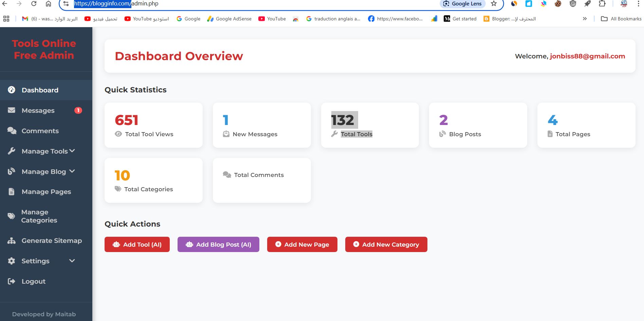Click the Add Tool (AI) button
The width and height of the screenshot is (644, 321).
[137, 245]
